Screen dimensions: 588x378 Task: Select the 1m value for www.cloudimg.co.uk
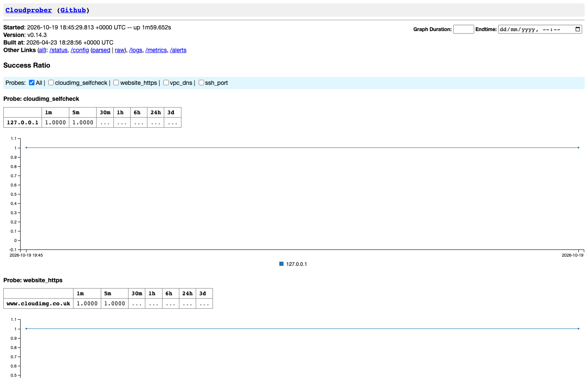pyautogui.click(x=87, y=304)
